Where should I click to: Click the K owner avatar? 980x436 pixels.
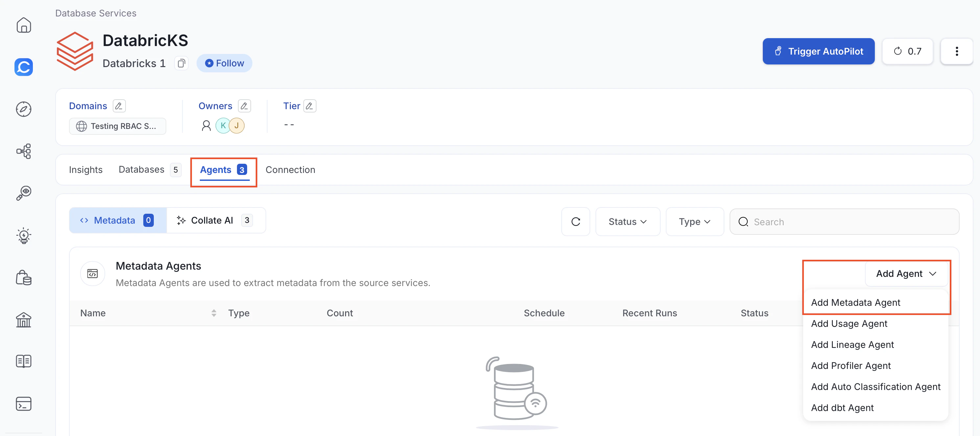(223, 126)
